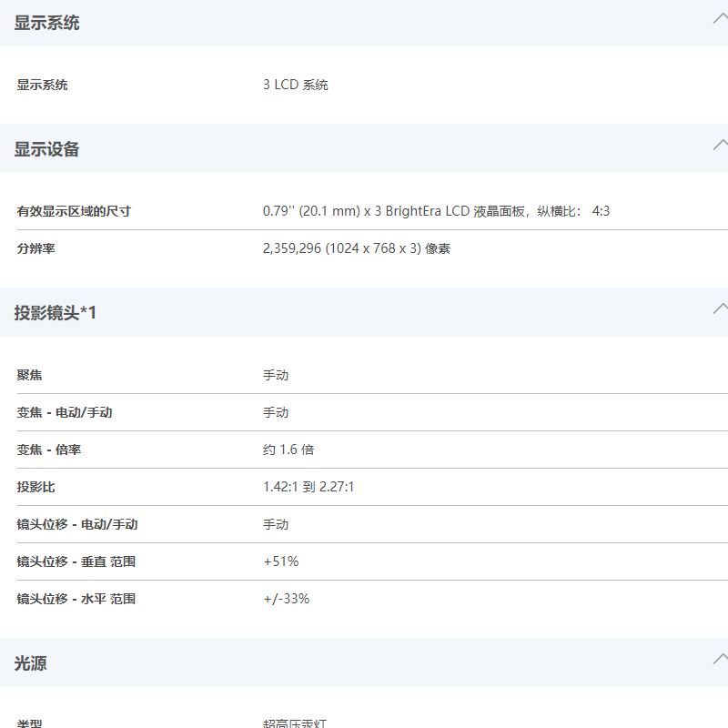Collapse the 光源 section chevron
This screenshot has height=728, width=728.
pyautogui.click(x=721, y=659)
